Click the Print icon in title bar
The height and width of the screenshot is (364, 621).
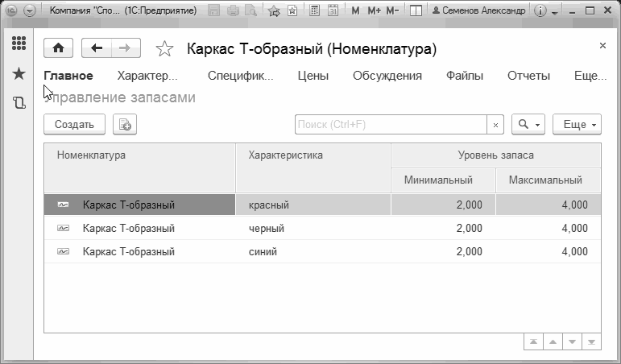click(233, 10)
